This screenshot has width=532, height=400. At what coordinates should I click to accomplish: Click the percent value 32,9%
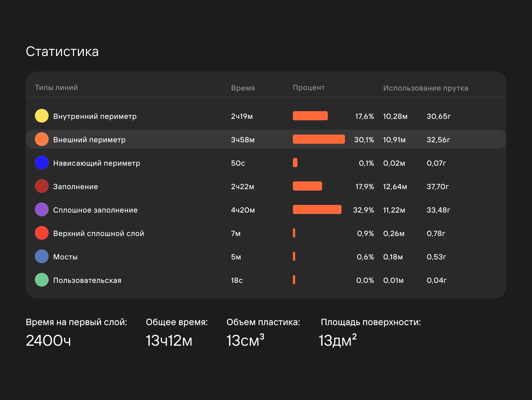[x=364, y=210]
